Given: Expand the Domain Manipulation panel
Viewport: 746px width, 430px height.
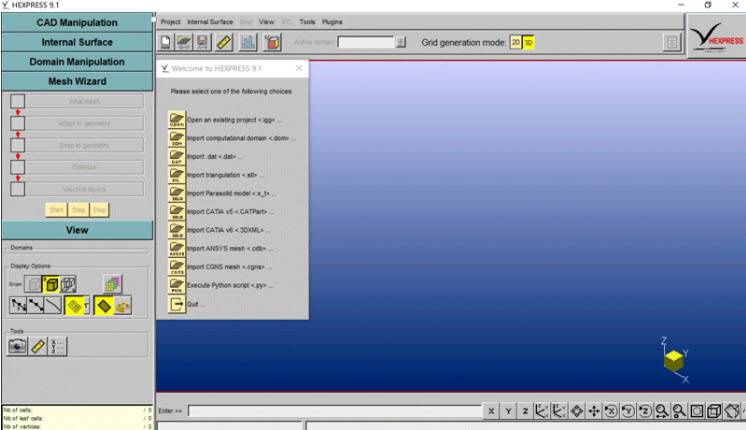Looking at the screenshot, I should pos(77,61).
